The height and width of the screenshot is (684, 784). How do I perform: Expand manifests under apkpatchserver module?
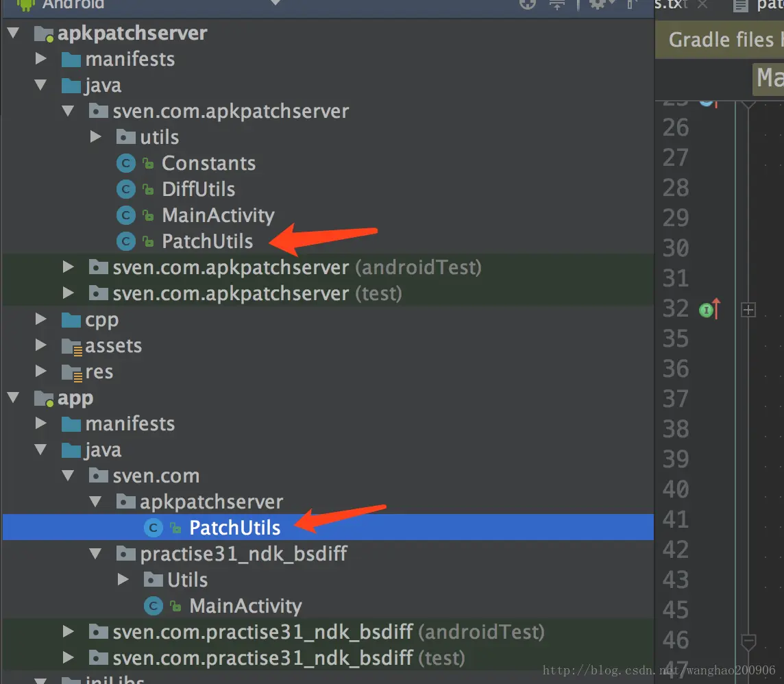pos(41,60)
